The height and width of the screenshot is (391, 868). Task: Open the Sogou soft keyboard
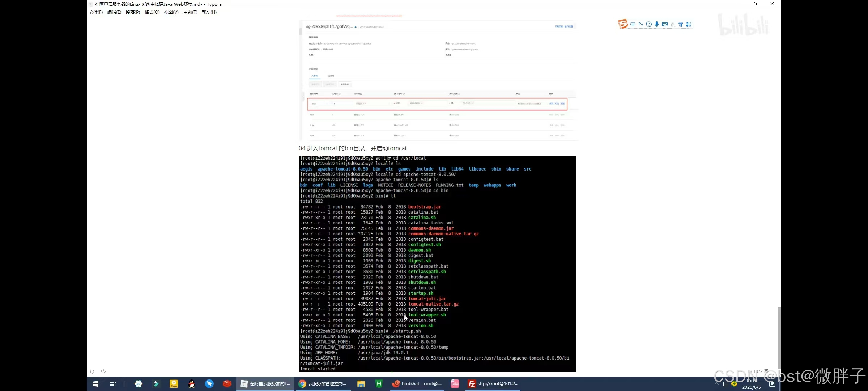665,24
